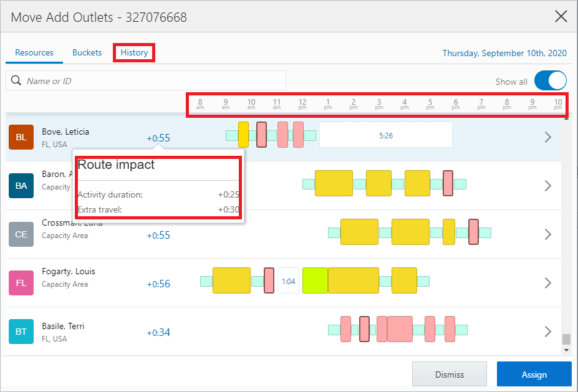Open the September 10th date link
The height and width of the screenshot is (392, 578).
(504, 53)
